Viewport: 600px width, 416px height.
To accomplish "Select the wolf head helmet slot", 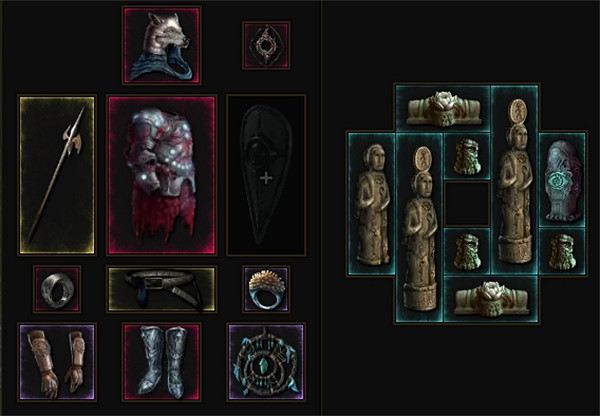I will point(161,45).
